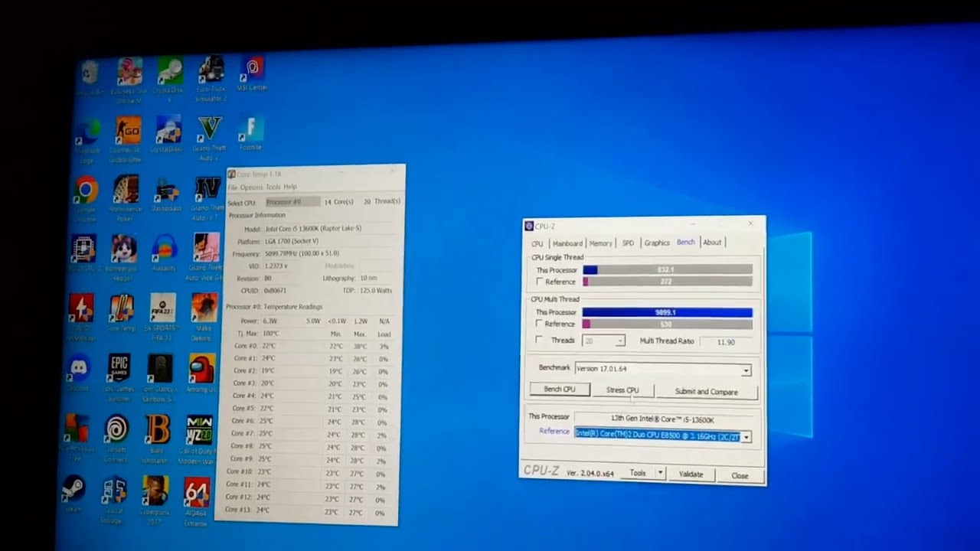Screen dimensions: 980x551
Task: Enable Reference checkbox under CPU Multi Thread
Action: (541, 324)
